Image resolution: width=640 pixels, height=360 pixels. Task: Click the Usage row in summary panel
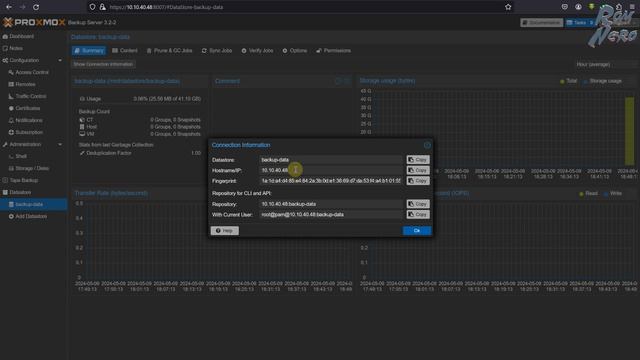coord(140,99)
